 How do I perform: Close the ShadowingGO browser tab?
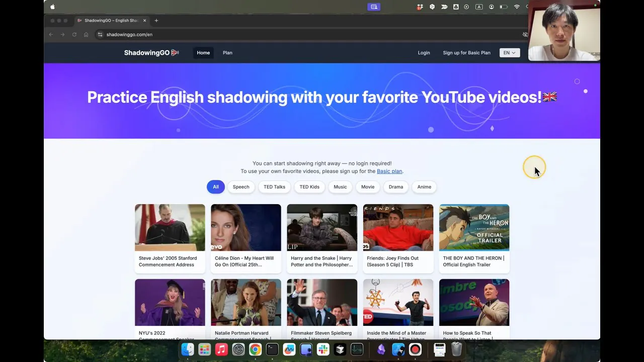[x=145, y=21]
